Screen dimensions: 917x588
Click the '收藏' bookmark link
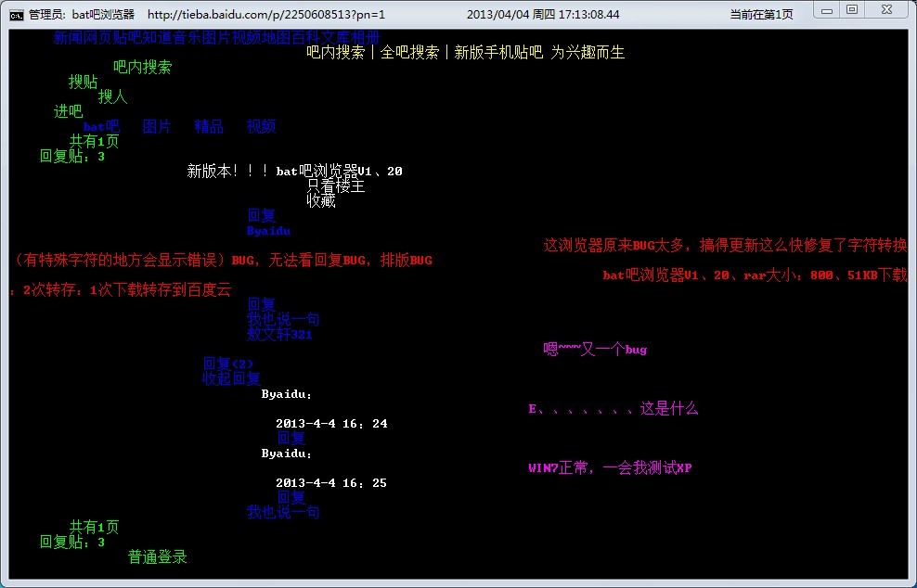tap(321, 200)
